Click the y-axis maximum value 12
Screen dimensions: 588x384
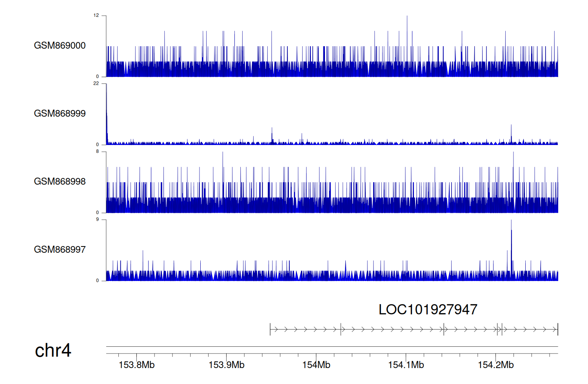tap(96, 16)
